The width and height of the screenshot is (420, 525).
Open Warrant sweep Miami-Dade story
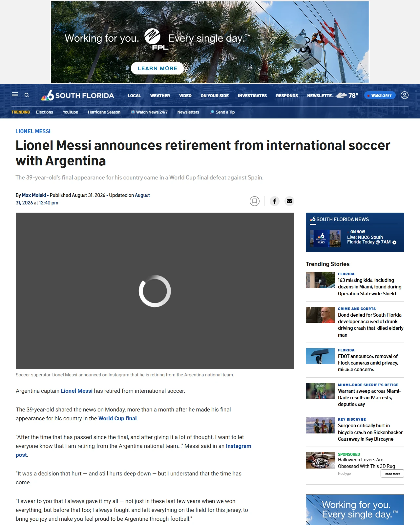(369, 398)
